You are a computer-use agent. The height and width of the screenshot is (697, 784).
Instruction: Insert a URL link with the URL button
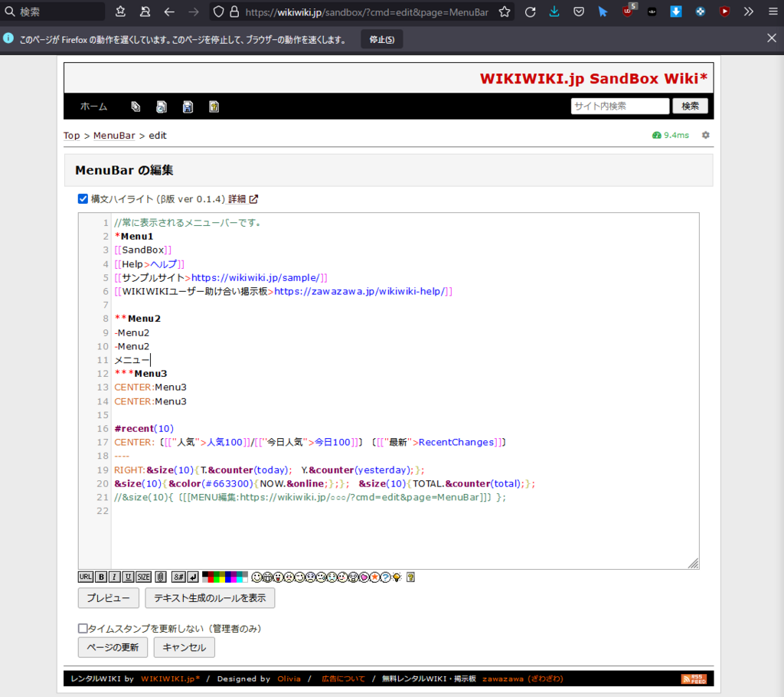tap(86, 577)
